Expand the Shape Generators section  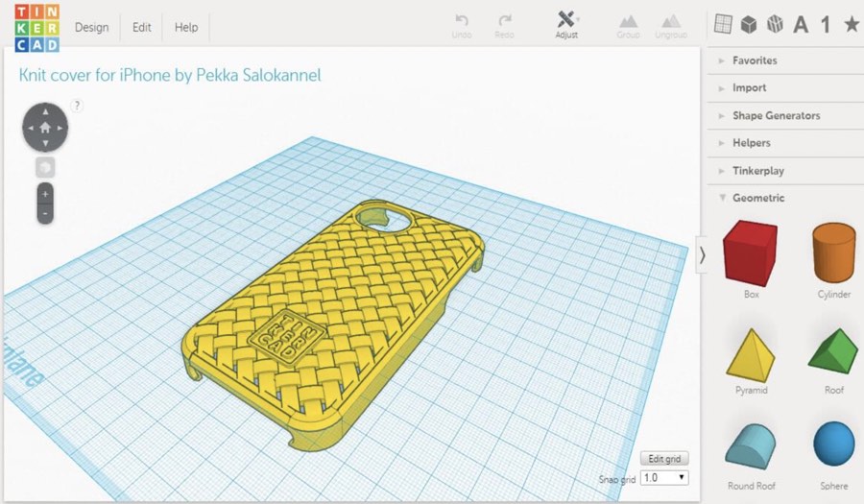pos(776,115)
